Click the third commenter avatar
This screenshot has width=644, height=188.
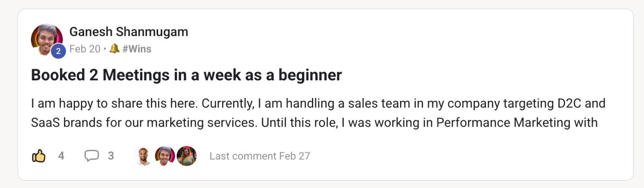[x=187, y=156]
